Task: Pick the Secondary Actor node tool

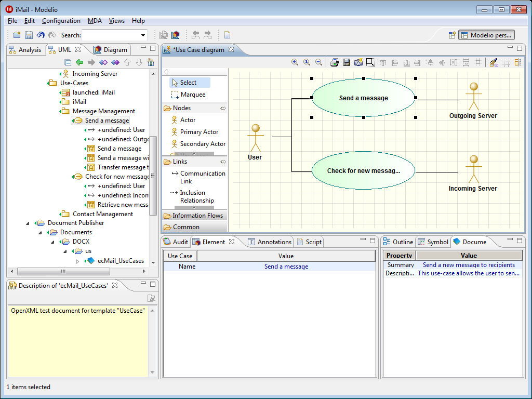Action: [x=198, y=144]
